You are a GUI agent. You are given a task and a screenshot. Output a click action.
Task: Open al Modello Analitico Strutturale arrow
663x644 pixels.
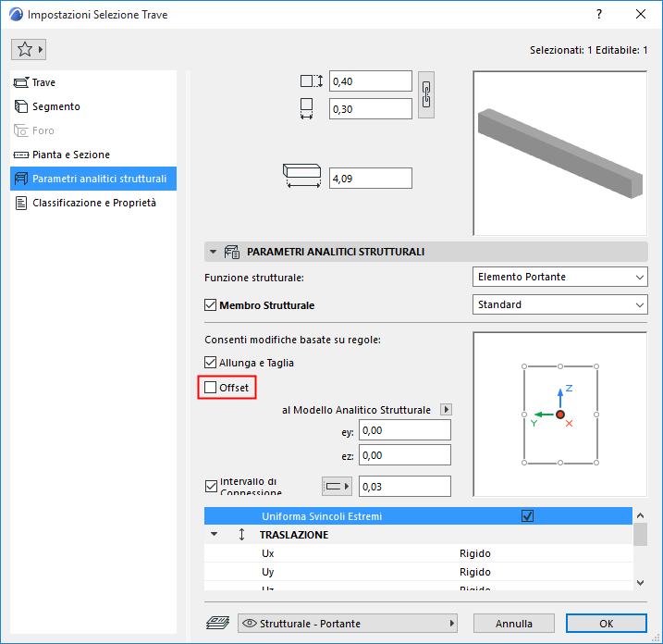point(446,410)
